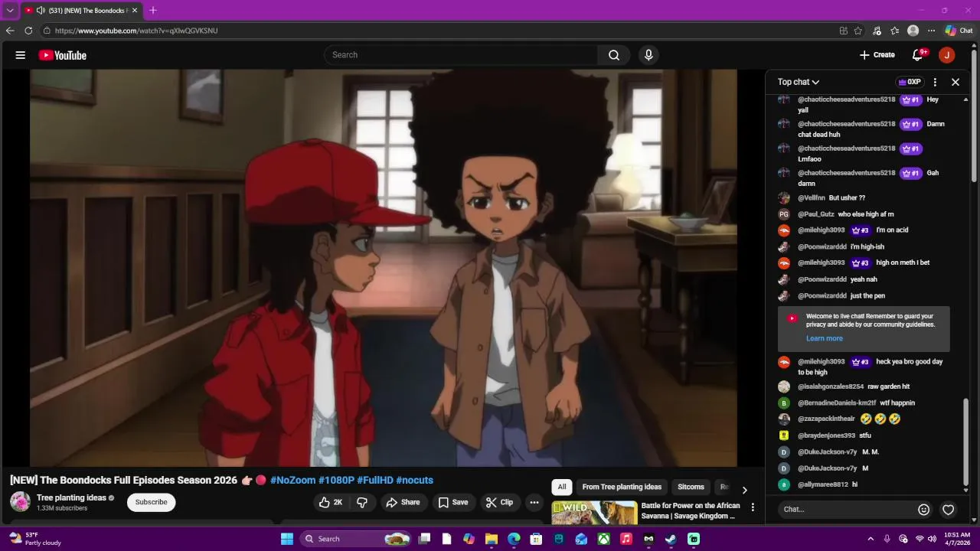Open Xbox app from taskbar
Screen dimensions: 980x551
click(x=604, y=539)
